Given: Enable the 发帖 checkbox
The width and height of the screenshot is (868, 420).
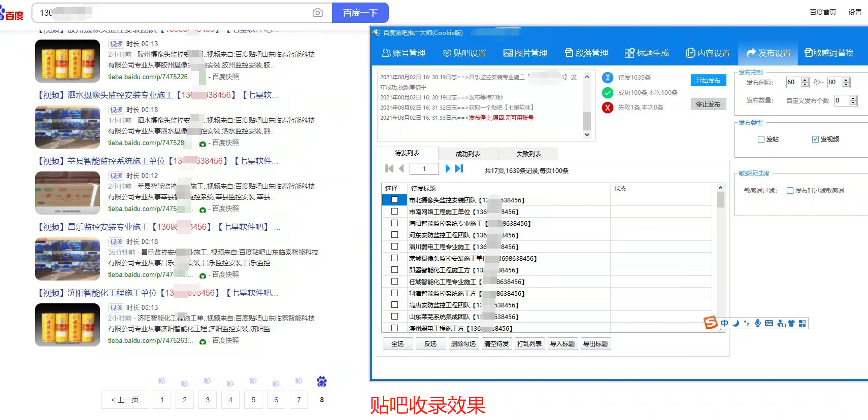Looking at the screenshot, I should [x=761, y=139].
